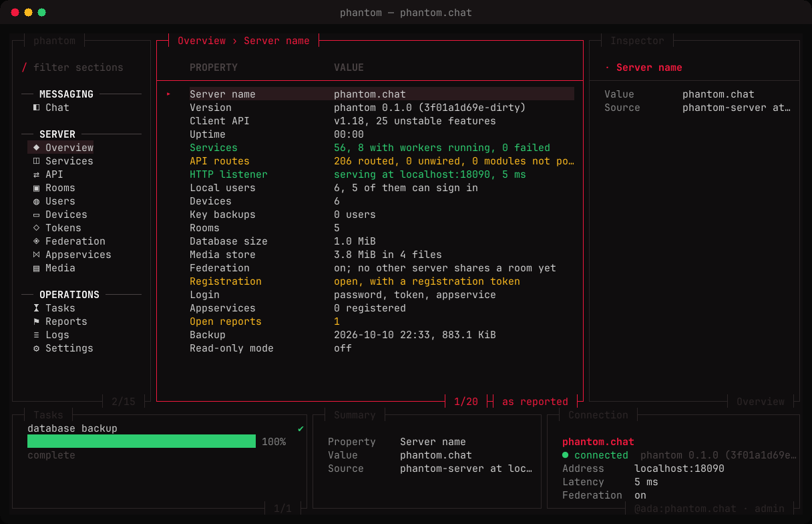The height and width of the screenshot is (524, 812).
Task: Open the Tasks hourglass icon under Operations
Action: (37, 308)
